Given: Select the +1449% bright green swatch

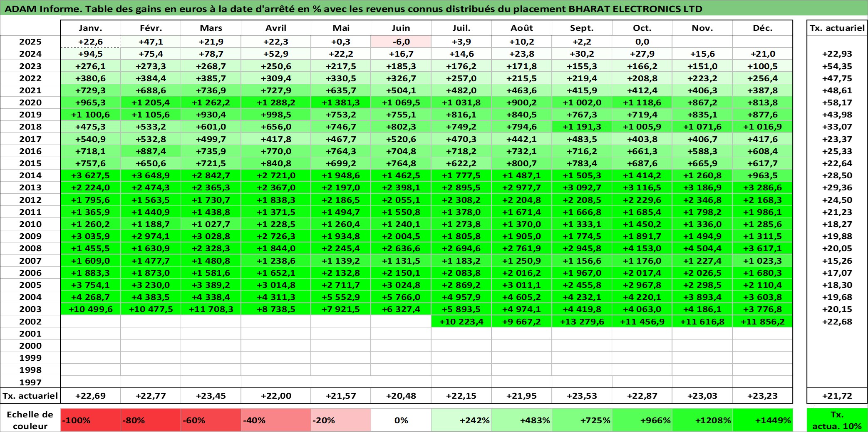Looking at the screenshot, I should pos(763,420).
